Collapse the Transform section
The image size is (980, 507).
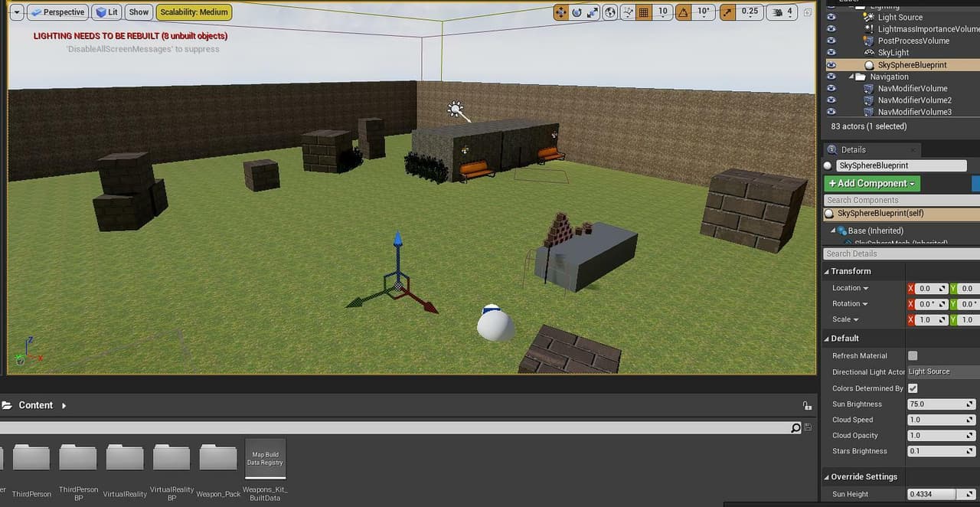(827, 271)
